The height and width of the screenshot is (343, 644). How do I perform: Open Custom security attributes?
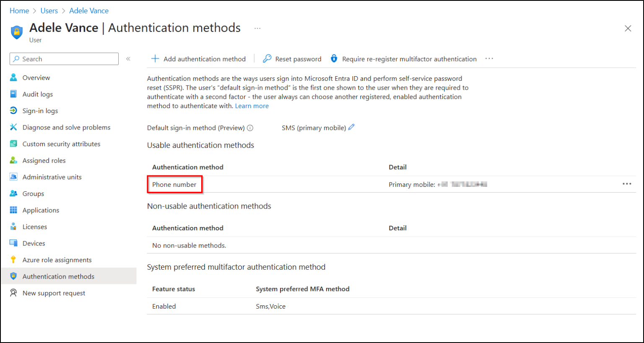[x=62, y=144]
